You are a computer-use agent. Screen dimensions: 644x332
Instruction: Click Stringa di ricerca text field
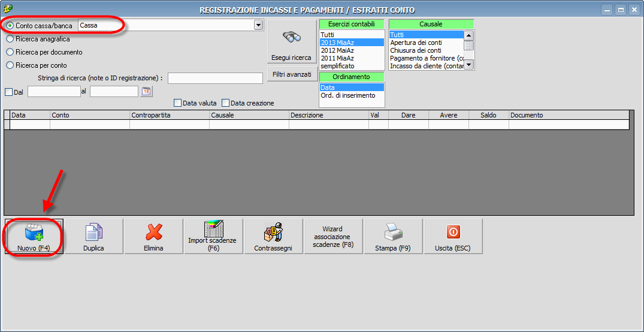click(x=215, y=78)
